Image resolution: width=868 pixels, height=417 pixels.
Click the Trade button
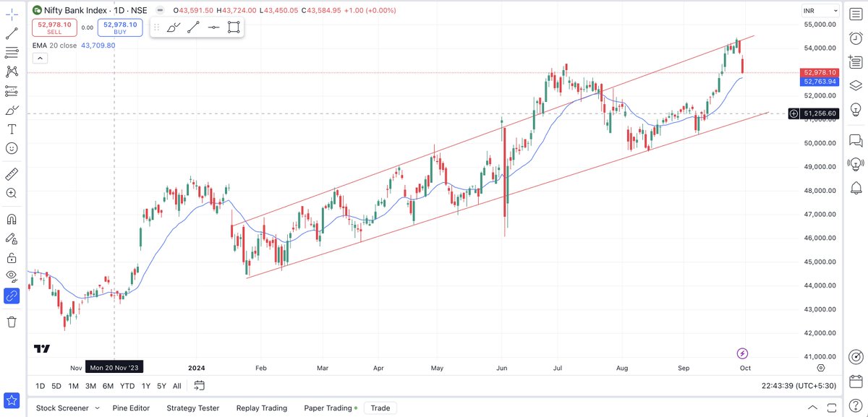(380, 408)
